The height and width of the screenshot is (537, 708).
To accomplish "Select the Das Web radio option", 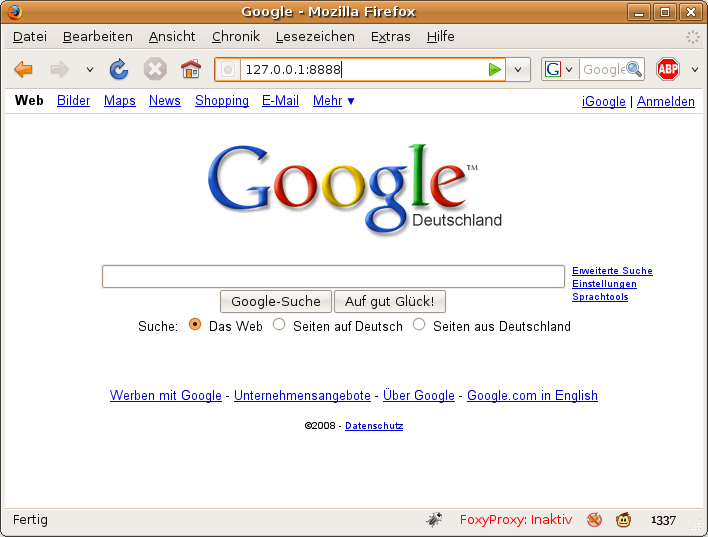I will click(x=195, y=325).
